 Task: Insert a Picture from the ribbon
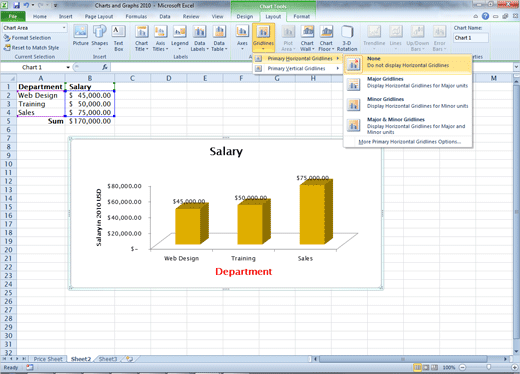click(x=81, y=36)
